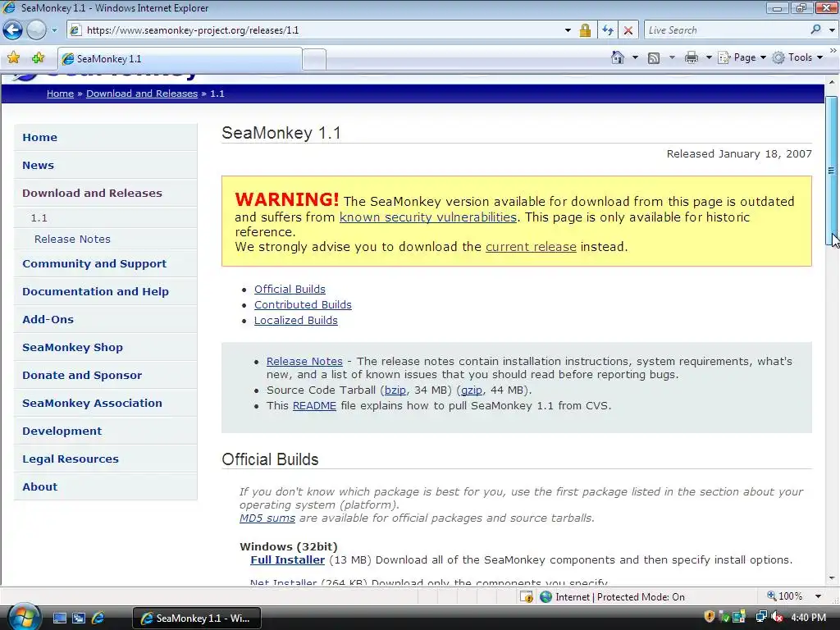Click the search magnifier icon
This screenshot has height=630, width=840.
(816, 30)
